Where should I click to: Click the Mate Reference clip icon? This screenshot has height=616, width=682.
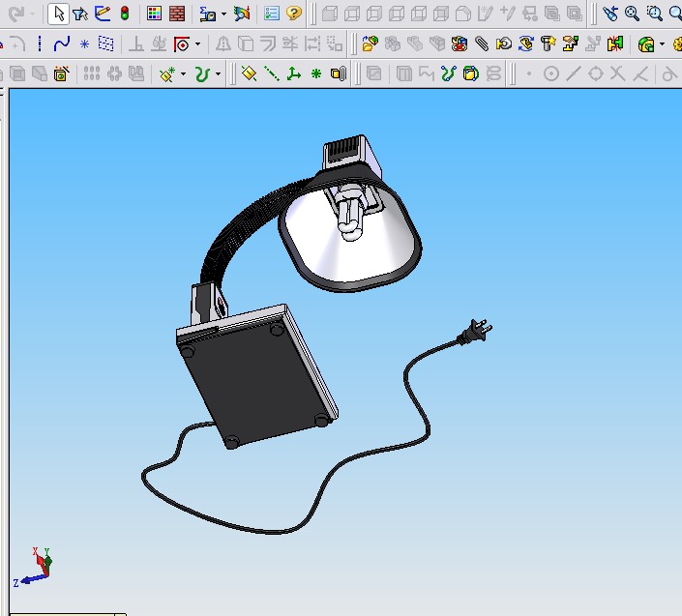[339, 73]
